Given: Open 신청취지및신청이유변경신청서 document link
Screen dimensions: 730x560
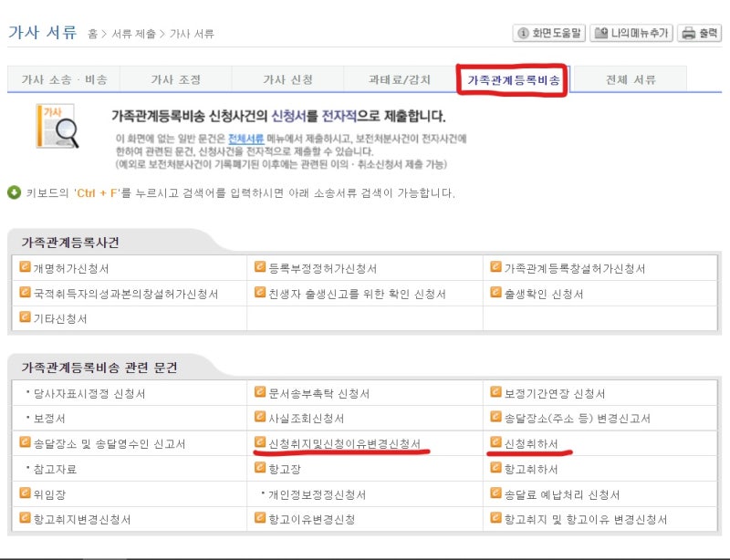Looking at the screenshot, I should (345, 443).
